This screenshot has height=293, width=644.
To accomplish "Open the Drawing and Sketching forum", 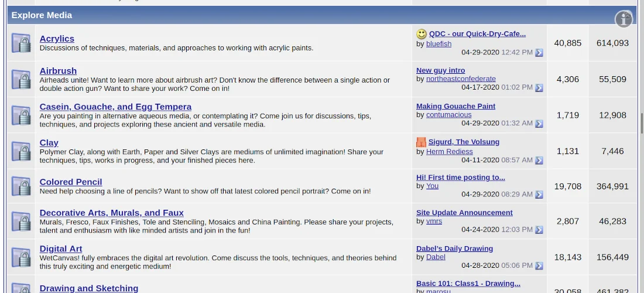I will [x=89, y=288].
